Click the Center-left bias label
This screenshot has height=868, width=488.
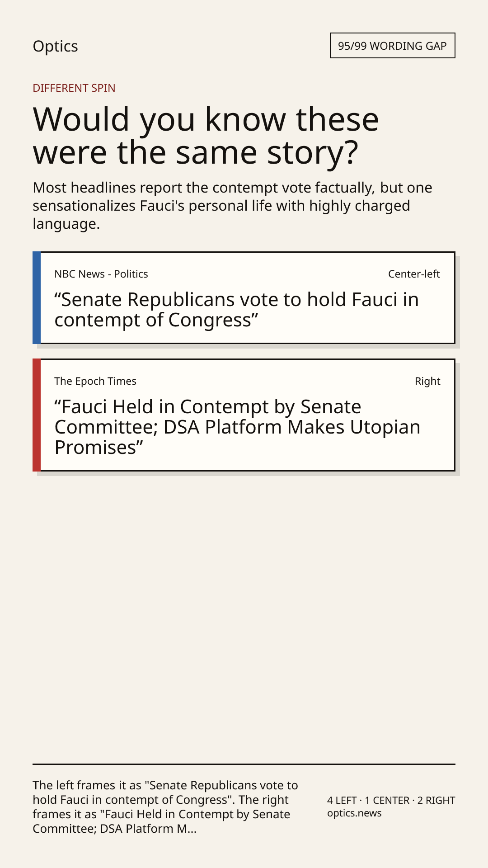click(414, 274)
